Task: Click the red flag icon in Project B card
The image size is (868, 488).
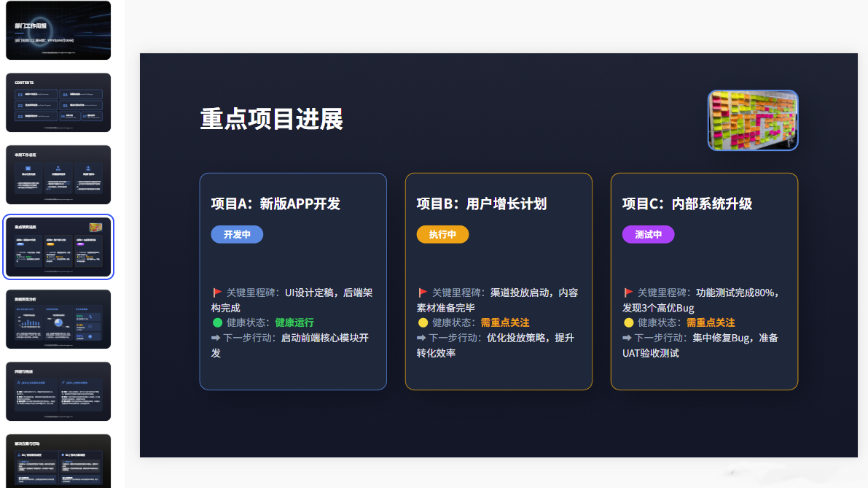Action: coord(423,293)
